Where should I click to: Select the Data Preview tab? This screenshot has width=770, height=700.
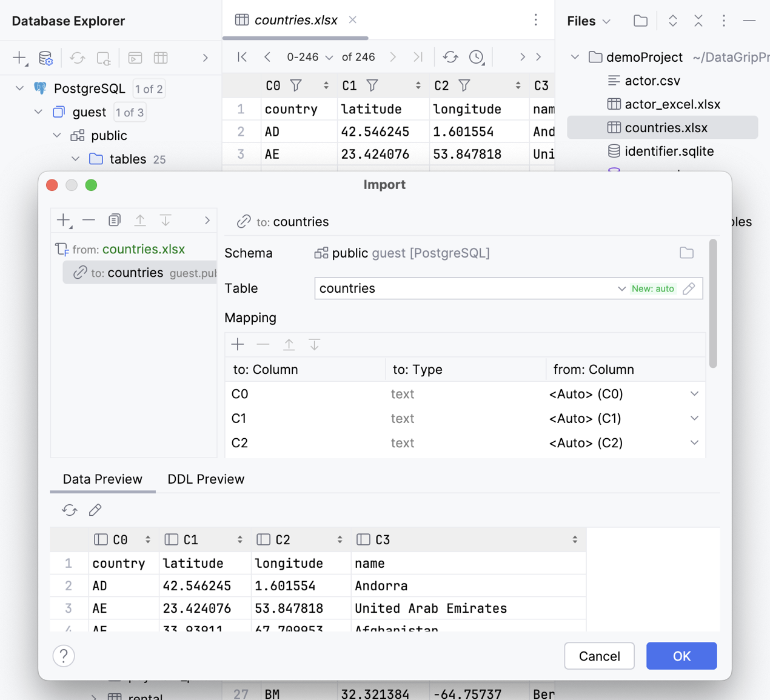102,479
